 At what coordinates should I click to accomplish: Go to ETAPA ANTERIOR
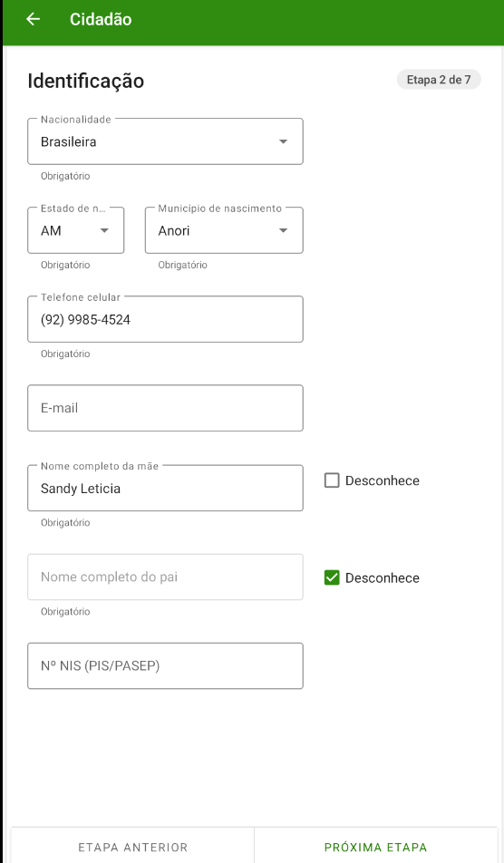pyautogui.click(x=132, y=847)
